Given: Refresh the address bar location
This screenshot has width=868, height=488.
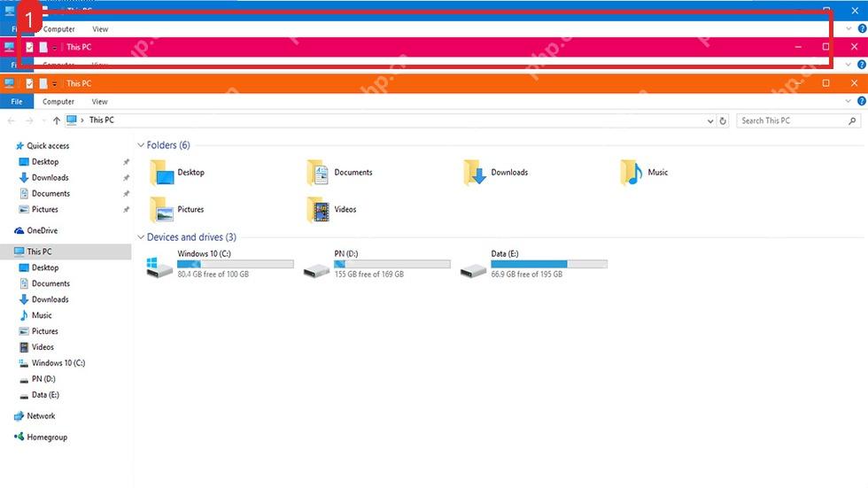Looking at the screenshot, I should click(723, 120).
